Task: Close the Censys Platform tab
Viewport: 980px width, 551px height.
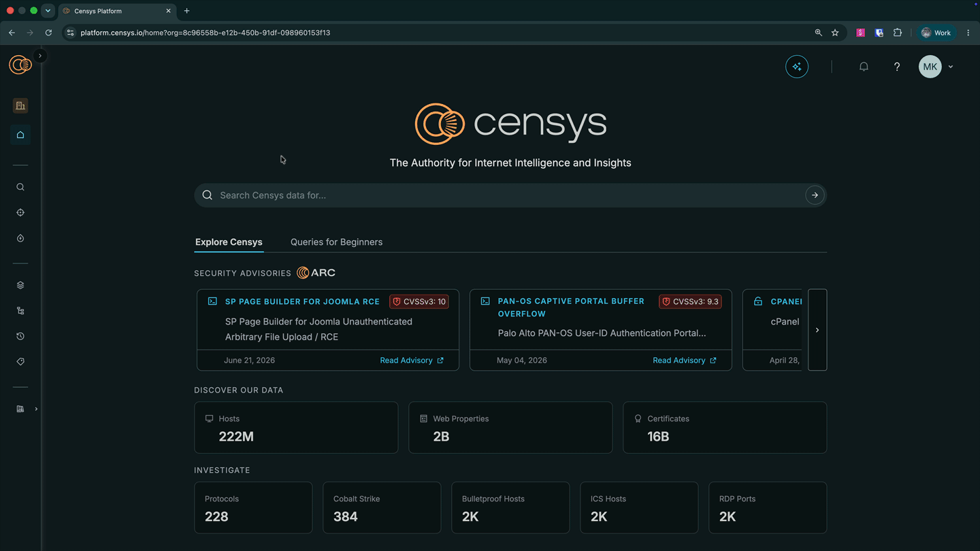Action: tap(168, 11)
